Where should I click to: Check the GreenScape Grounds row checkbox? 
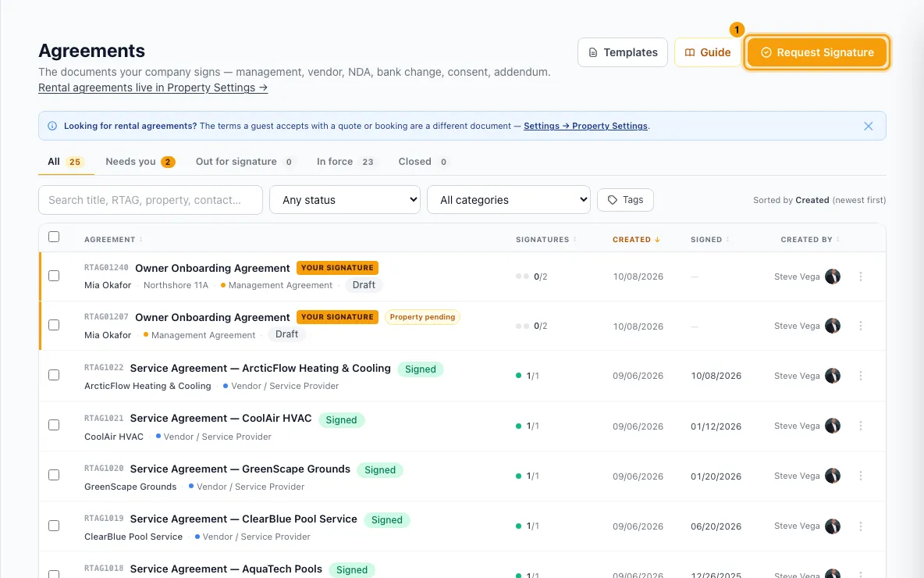coord(54,476)
